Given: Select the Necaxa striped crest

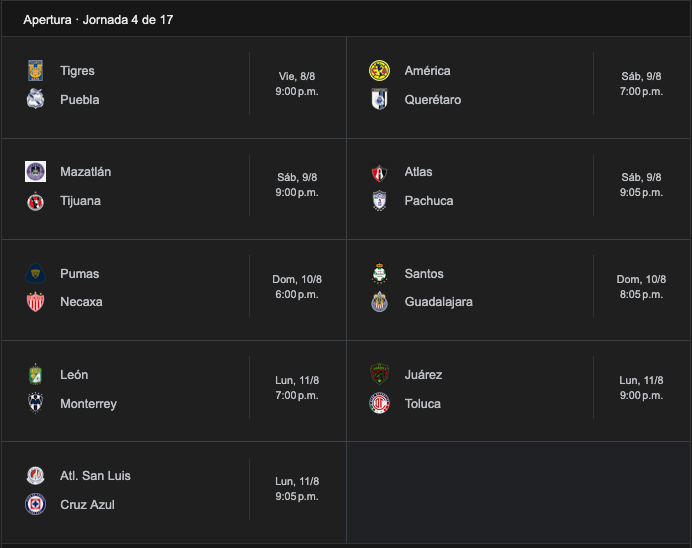Looking at the screenshot, I should point(35,302).
